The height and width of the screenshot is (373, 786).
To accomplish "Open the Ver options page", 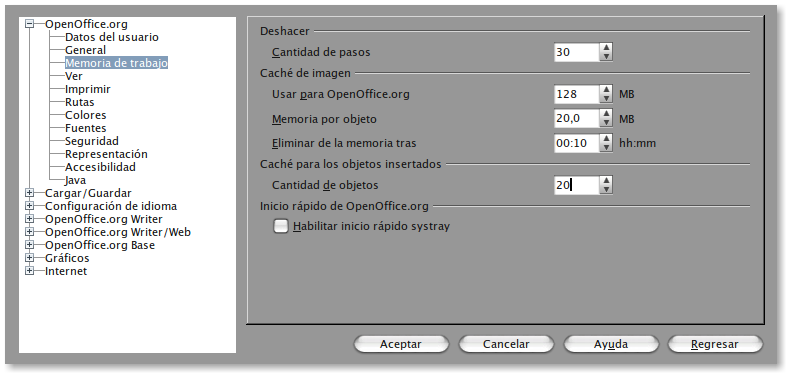I will tap(74, 76).
